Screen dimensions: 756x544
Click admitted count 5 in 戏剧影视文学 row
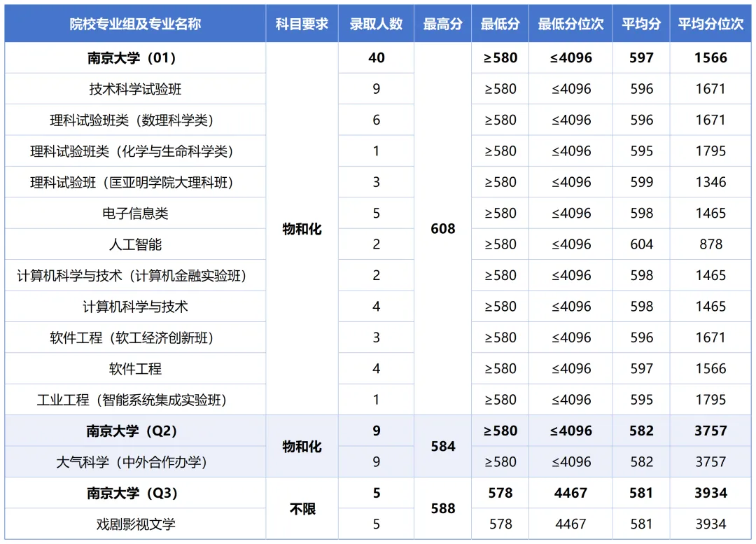pos(376,524)
